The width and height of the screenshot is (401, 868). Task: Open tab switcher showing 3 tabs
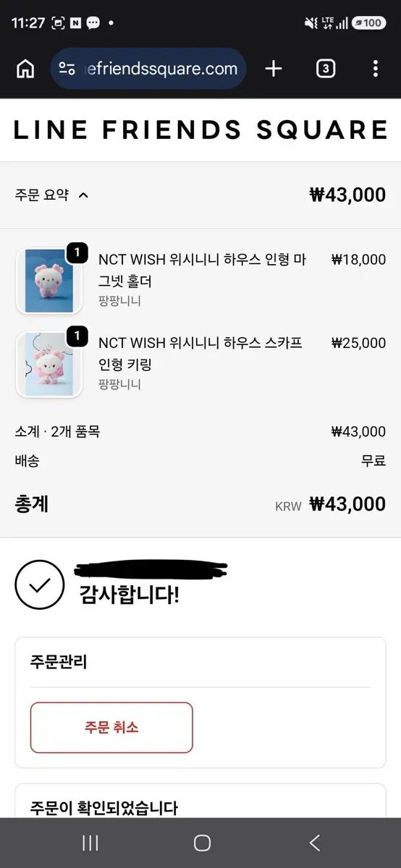tap(326, 69)
